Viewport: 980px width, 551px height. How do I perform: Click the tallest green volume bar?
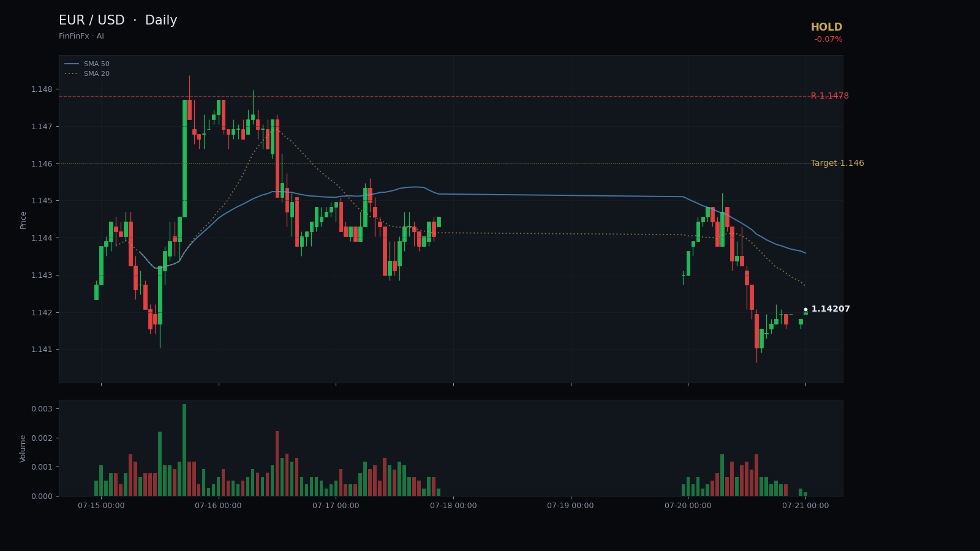(x=184, y=450)
